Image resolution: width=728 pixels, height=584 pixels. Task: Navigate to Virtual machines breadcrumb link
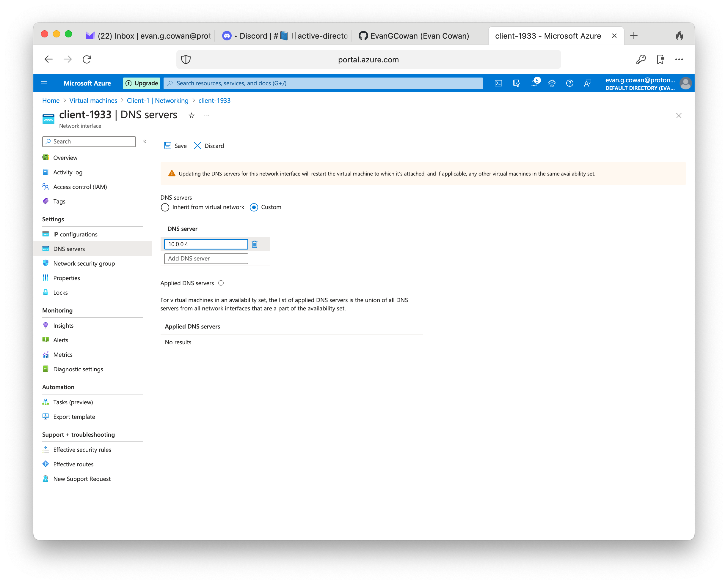tap(93, 100)
